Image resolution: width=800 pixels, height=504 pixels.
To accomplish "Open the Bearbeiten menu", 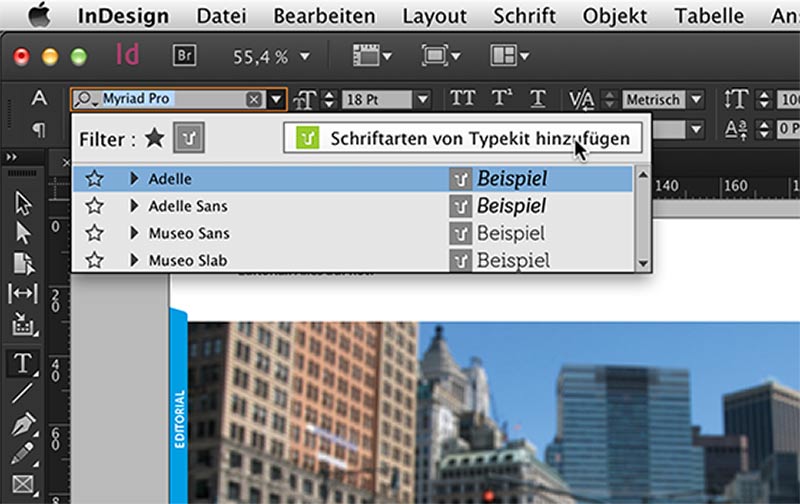I will click(324, 16).
